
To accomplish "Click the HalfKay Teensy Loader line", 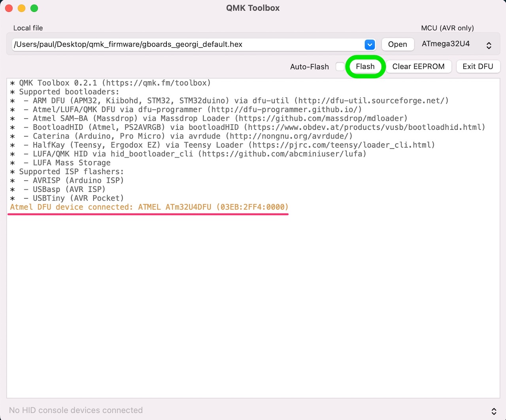I will point(222,145).
